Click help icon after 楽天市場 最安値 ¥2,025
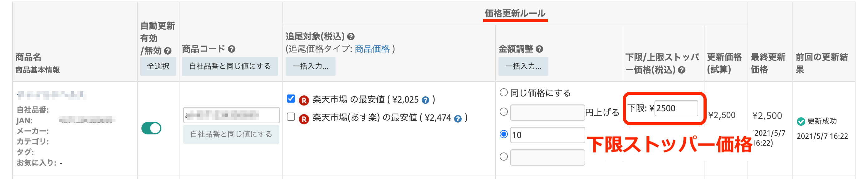 426,100
